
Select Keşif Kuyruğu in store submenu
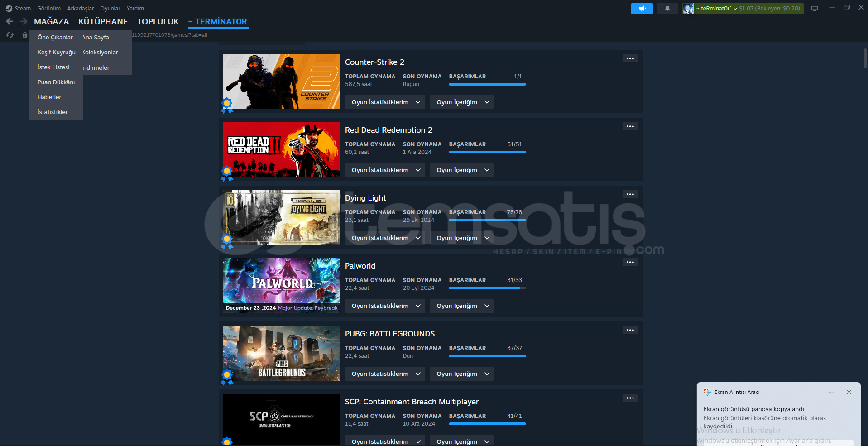click(57, 52)
